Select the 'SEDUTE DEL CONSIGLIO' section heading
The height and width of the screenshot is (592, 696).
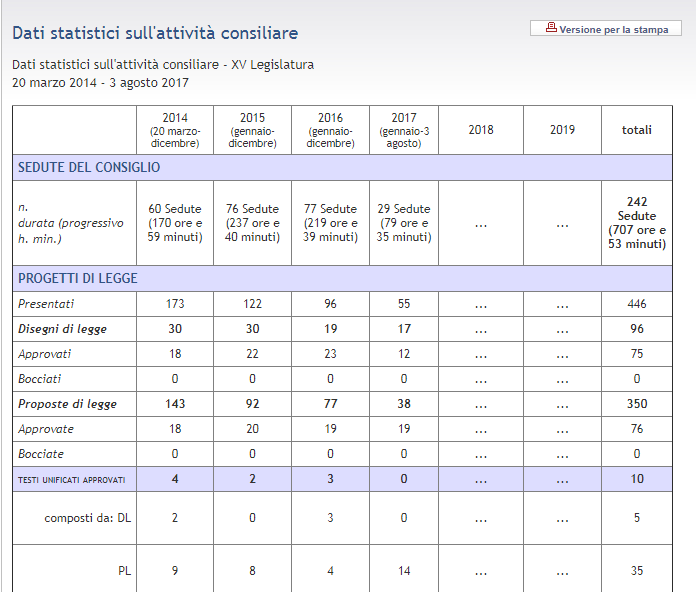point(89,167)
